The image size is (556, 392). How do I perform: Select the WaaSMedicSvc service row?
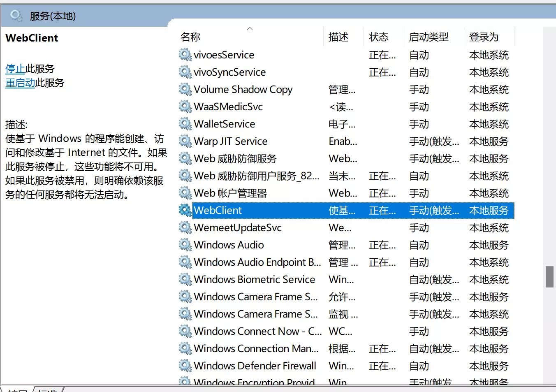[x=228, y=107]
